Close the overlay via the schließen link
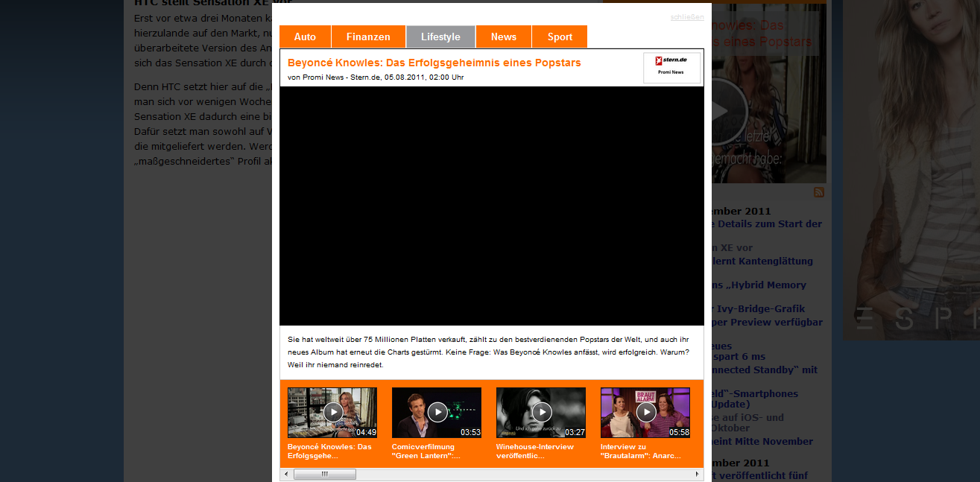 (x=687, y=17)
